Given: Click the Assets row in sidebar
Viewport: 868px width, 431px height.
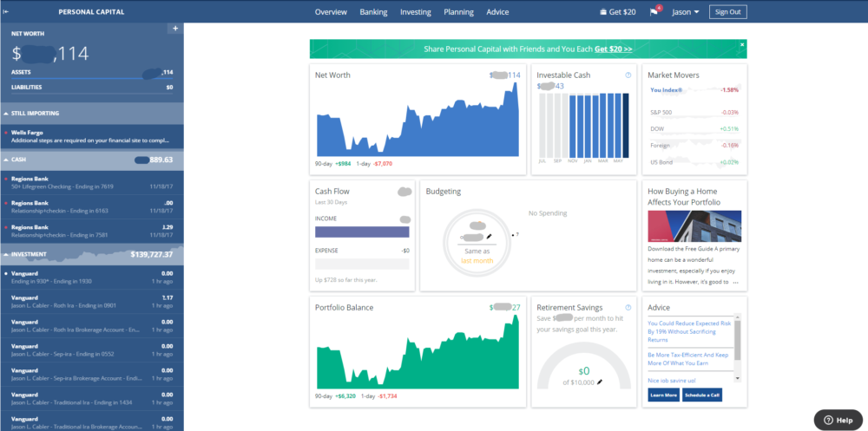Looking at the screenshot, I should (92, 73).
